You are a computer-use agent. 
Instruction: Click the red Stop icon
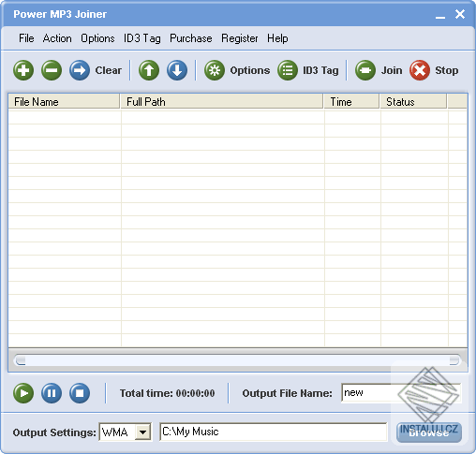pos(420,70)
